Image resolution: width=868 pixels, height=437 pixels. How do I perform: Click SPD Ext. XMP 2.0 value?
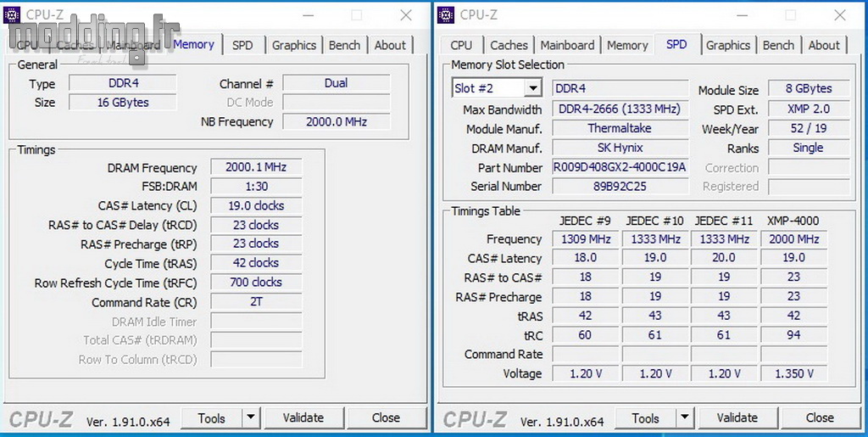pyautogui.click(x=809, y=109)
